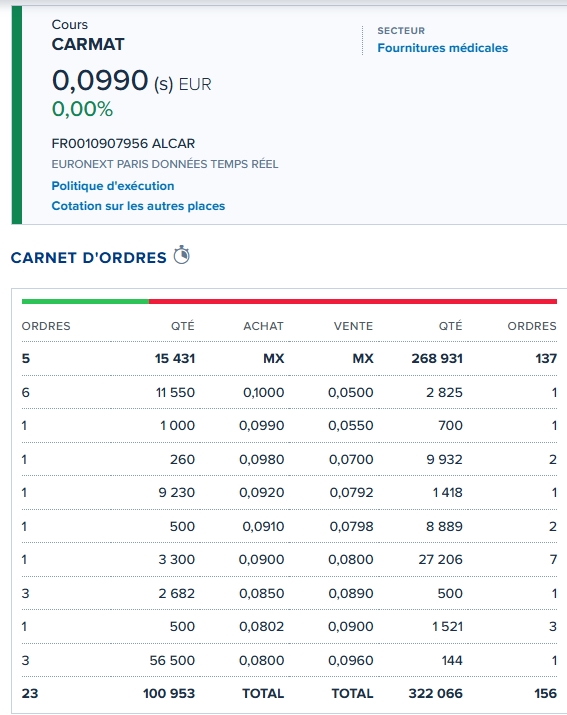
Task: Select total buy orders 23
Action: (30, 694)
